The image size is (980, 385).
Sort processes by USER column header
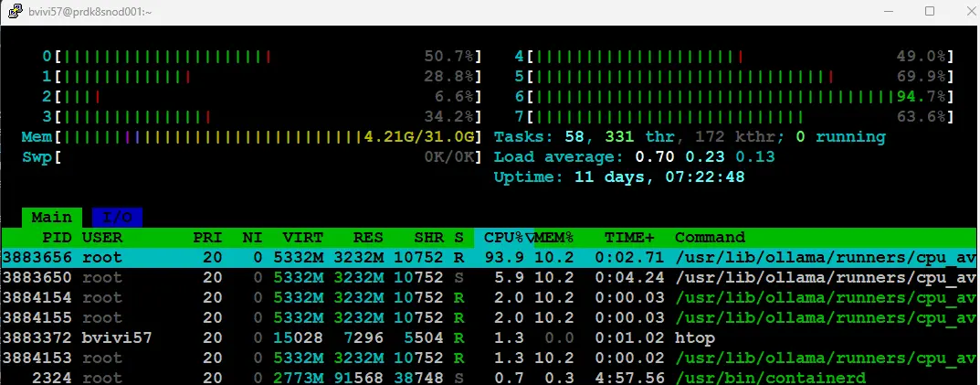pos(102,237)
